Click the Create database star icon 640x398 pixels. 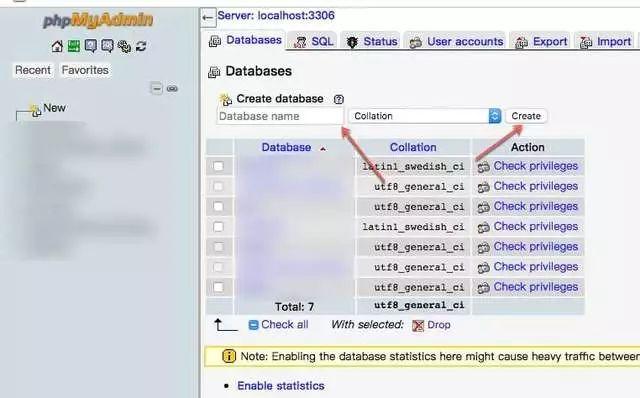[225, 99]
